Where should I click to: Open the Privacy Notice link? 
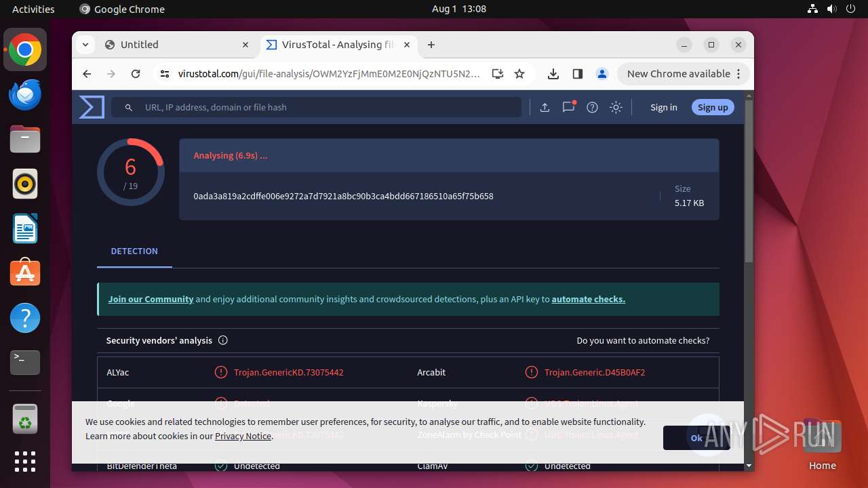243,436
